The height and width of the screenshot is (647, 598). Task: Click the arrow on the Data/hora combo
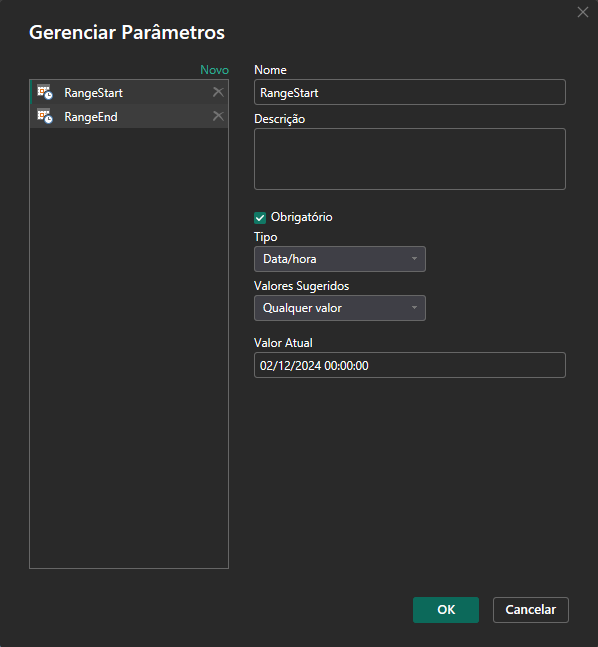[414, 259]
